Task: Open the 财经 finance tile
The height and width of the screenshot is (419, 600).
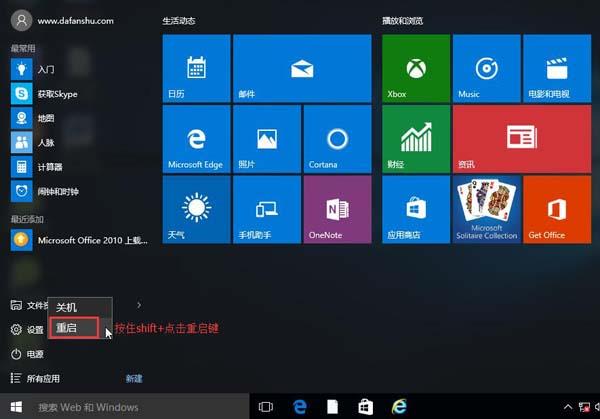Action: pos(416,139)
